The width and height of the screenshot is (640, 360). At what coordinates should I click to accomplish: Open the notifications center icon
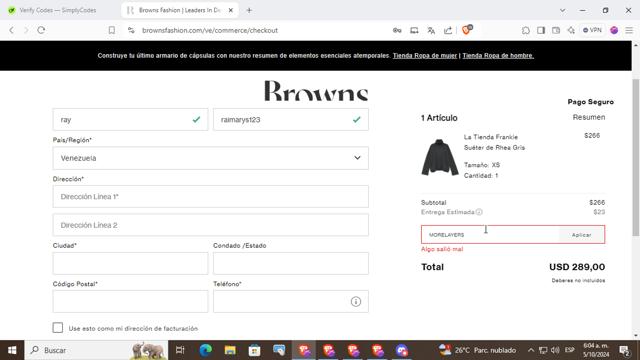tap(624, 350)
